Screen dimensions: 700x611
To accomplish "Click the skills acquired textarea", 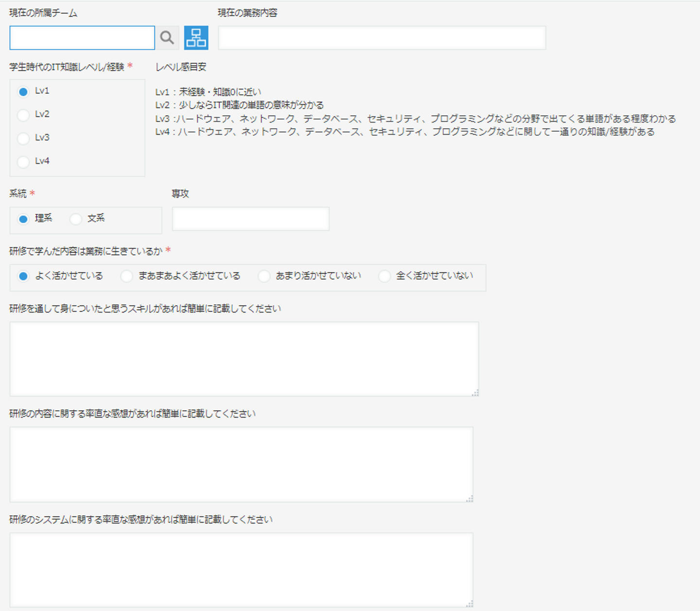I will pos(244,359).
